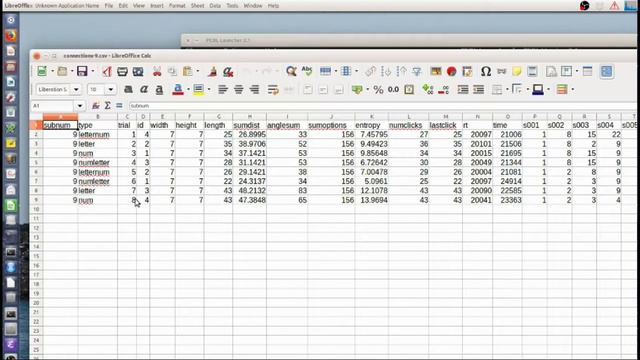The image size is (640, 360).
Task: Toggle Italic formatting
Action: click(144, 89)
